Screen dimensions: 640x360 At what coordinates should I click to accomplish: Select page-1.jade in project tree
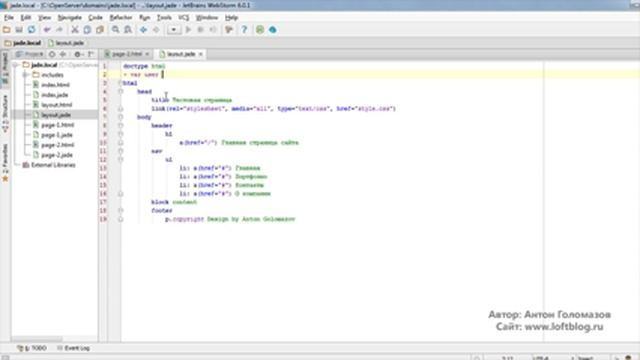tap(57, 135)
